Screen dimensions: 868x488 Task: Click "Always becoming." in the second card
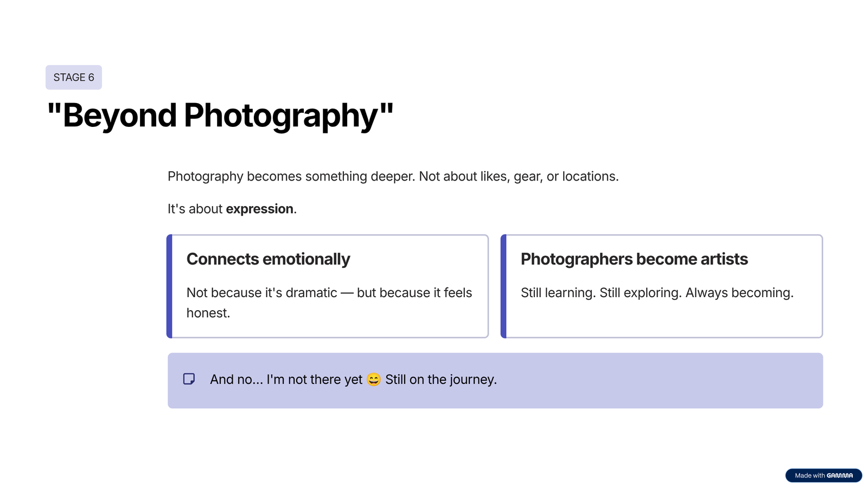(x=739, y=293)
